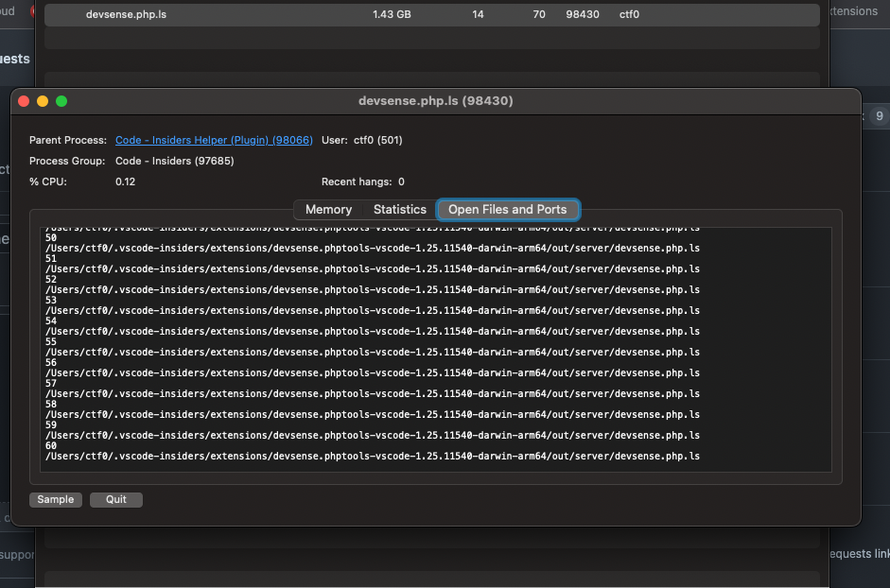
Task: Open the Code - Insiders Helper parent process link
Action: point(214,140)
